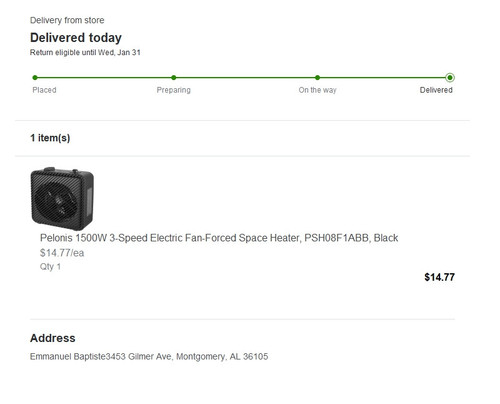The image size is (500, 404).
Task: Open the Pelonis 1500W Space Heater title
Action: pos(219,238)
